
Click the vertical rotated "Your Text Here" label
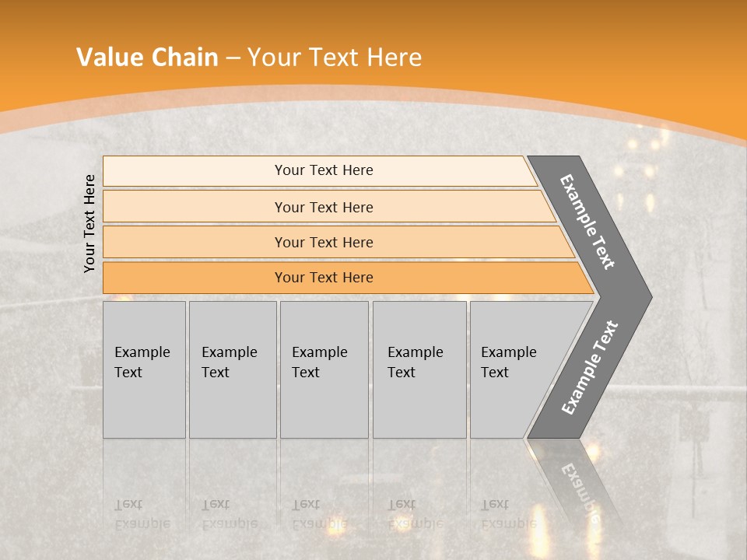(x=90, y=224)
